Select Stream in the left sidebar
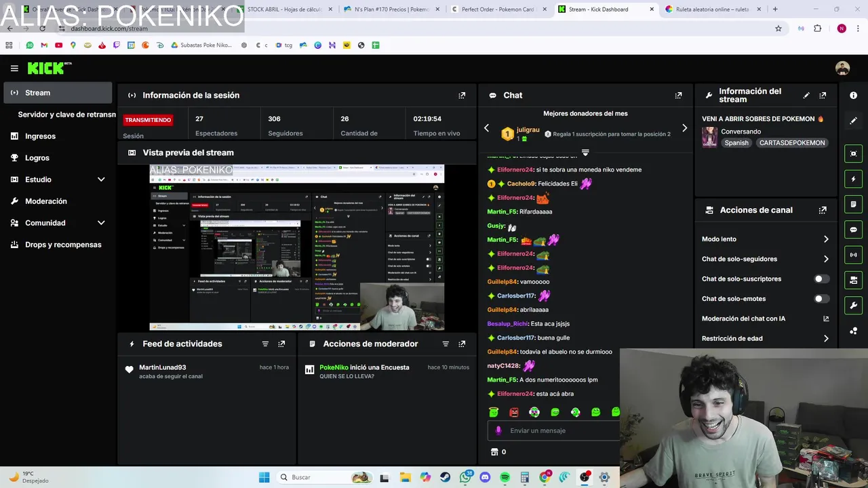 click(58, 93)
